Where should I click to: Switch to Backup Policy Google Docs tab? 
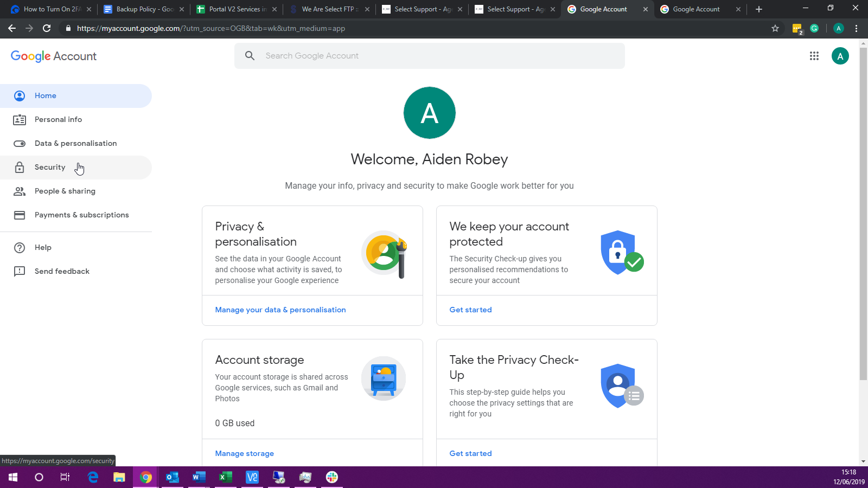143,9
